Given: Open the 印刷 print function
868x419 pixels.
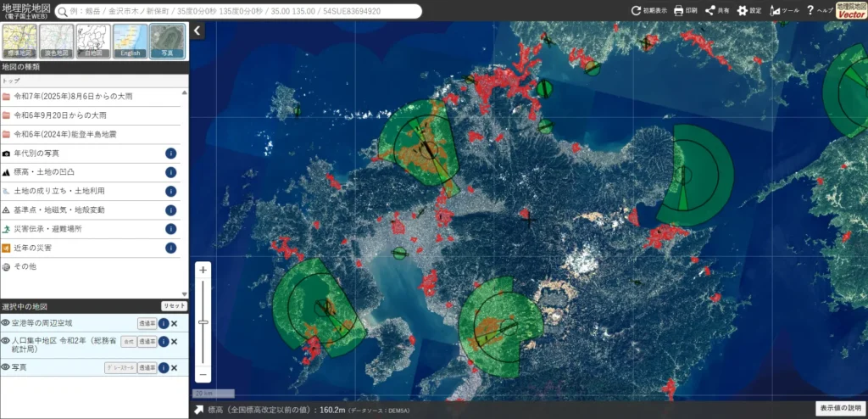Looking at the screenshot, I should point(679,11).
